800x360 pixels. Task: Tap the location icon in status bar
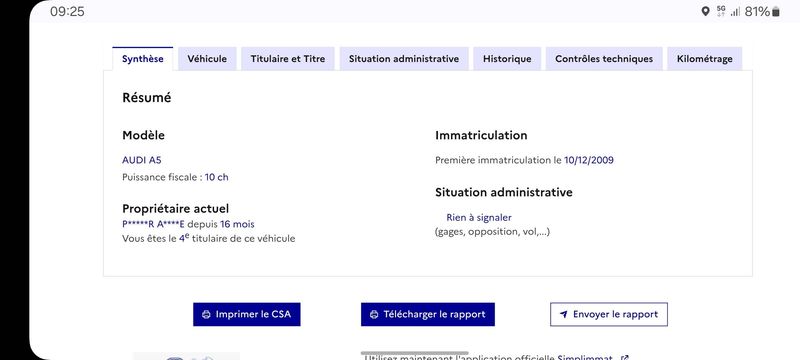tap(706, 11)
